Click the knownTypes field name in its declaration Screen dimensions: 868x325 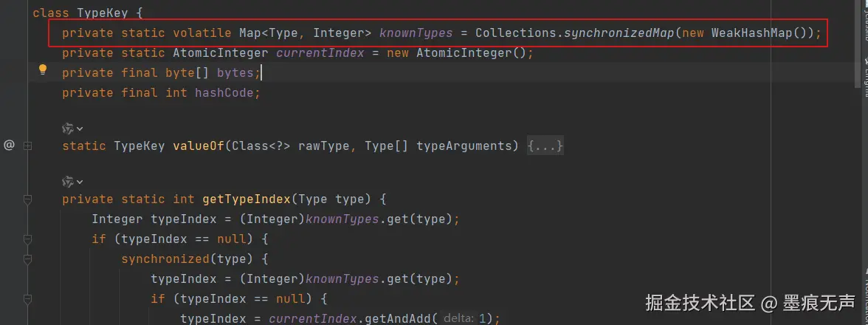(416, 32)
